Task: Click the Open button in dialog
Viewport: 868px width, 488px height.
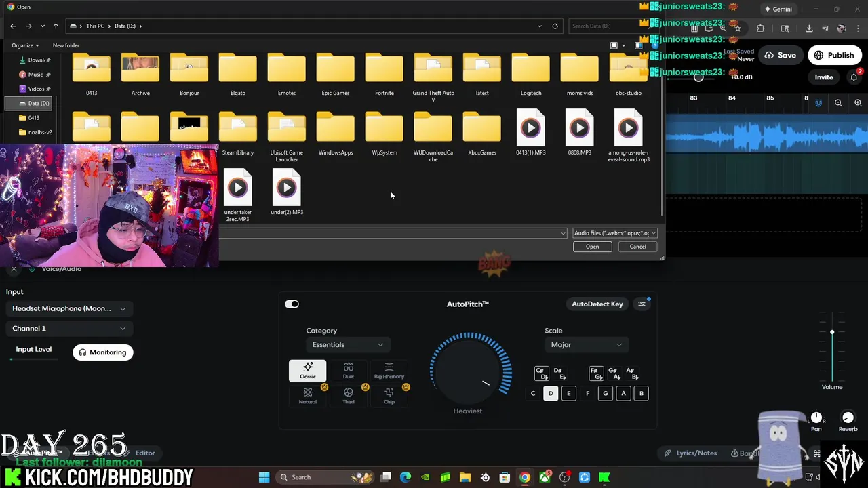Action: click(x=592, y=247)
